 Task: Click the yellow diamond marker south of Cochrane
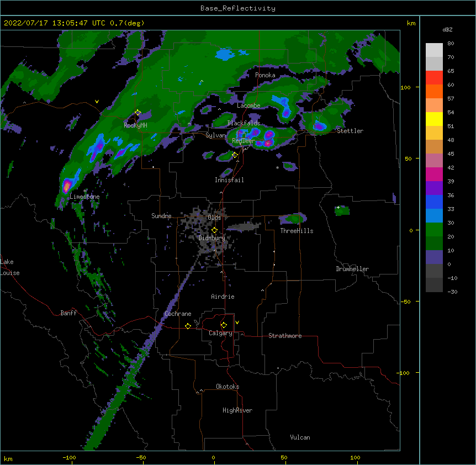[188, 326]
